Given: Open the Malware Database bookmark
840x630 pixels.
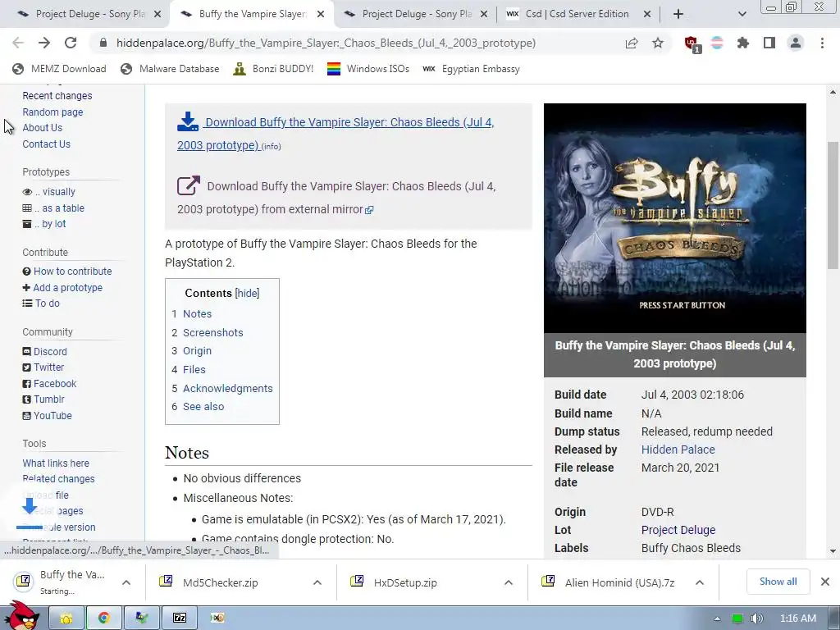Looking at the screenshot, I should click(171, 69).
